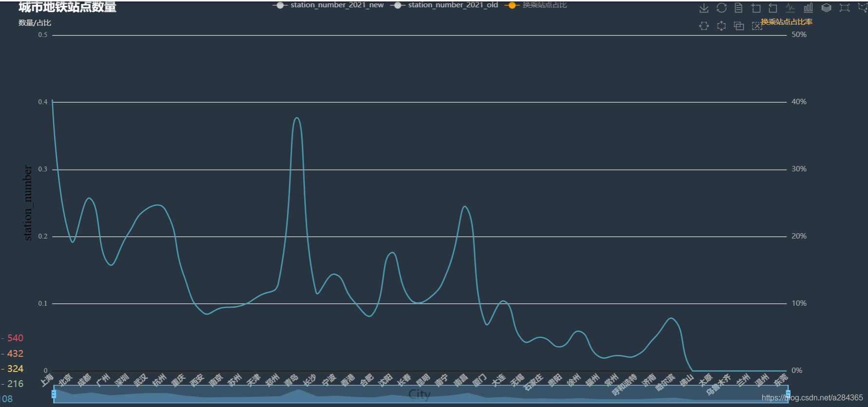This screenshot has height=407, width=868.
Task: Select the polygon lasso brush icon
Action: point(862,8)
